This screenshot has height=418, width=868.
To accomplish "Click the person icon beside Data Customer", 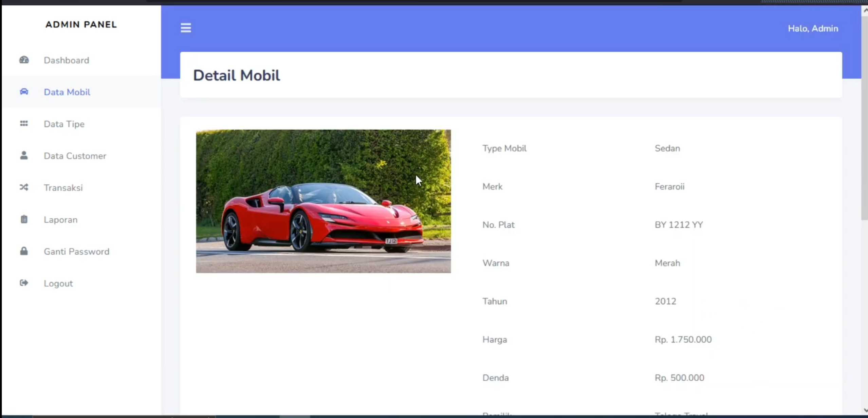I will click(x=24, y=156).
